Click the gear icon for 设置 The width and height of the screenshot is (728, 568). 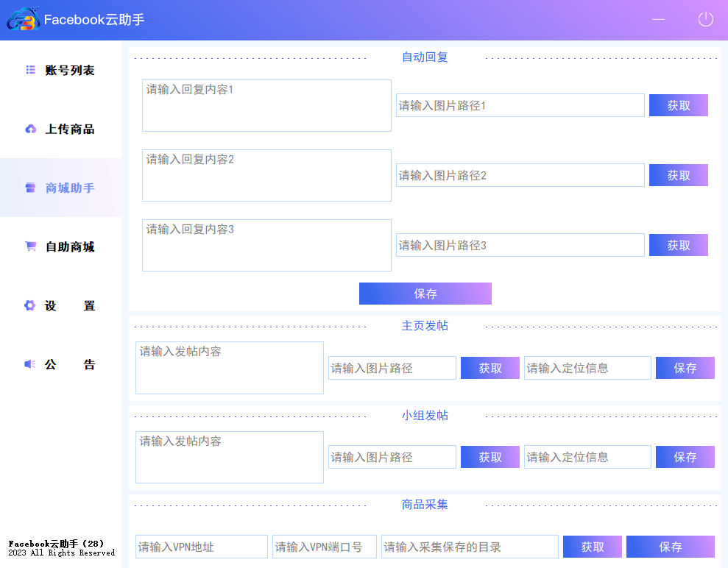tap(29, 305)
